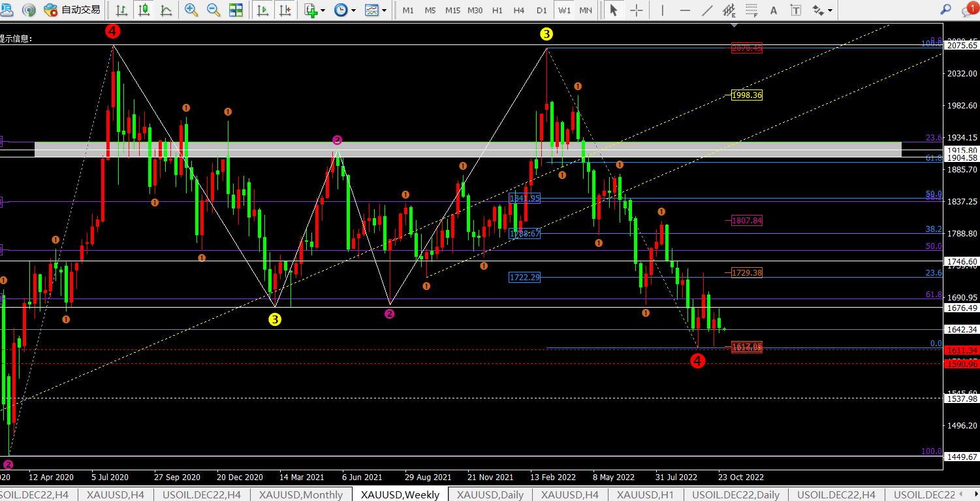Zoom in on the chart

coord(191,10)
